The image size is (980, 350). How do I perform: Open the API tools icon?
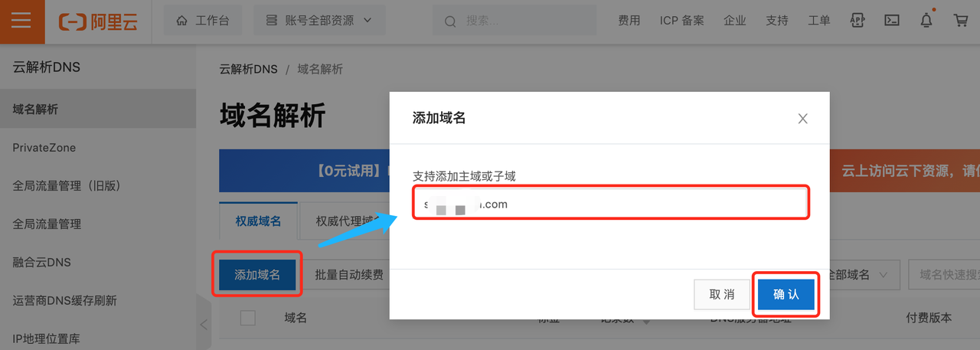[x=857, y=21]
